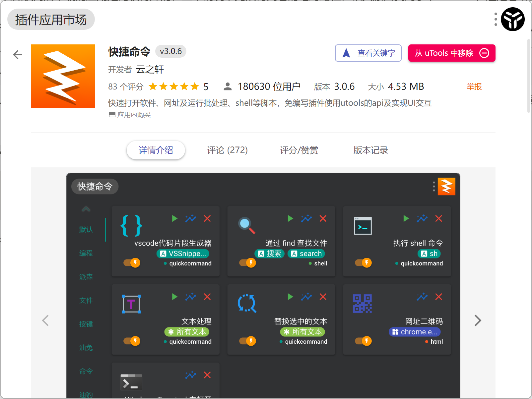The height and width of the screenshot is (399, 532).
Task: Open developer 云之轩 profile
Action: 150,70
